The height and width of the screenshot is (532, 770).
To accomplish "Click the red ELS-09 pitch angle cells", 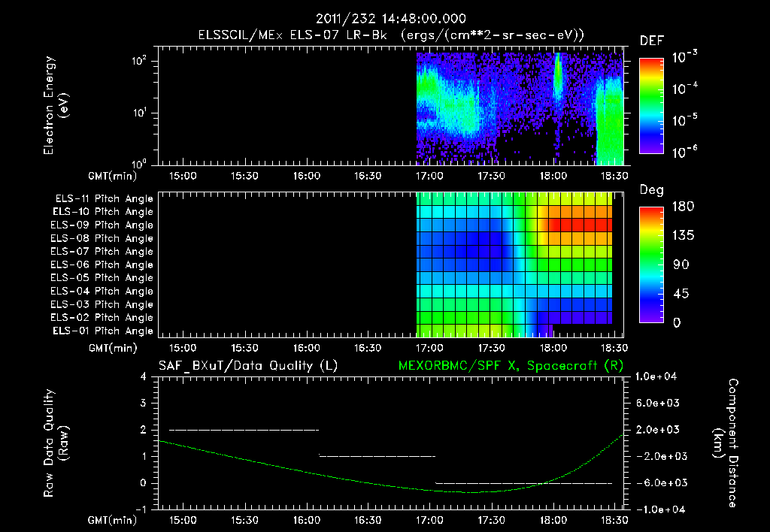I will click(x=580, y=225).
